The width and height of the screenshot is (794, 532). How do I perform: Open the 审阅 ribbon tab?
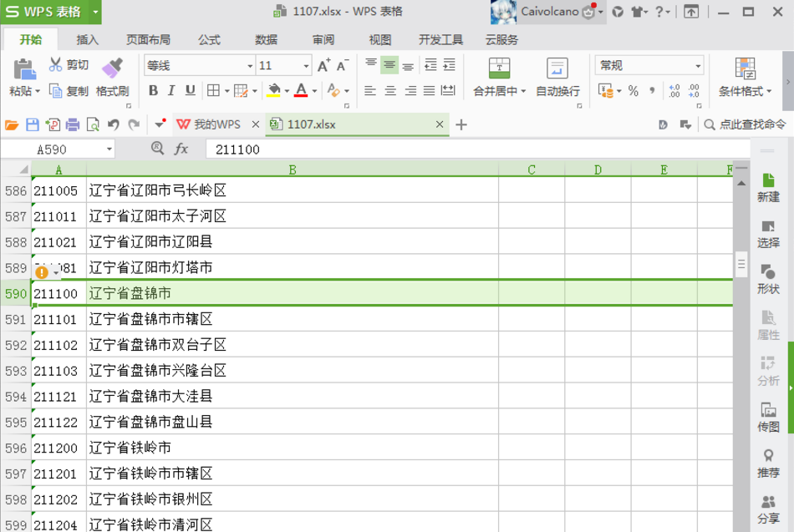click(x=323, y=40)
